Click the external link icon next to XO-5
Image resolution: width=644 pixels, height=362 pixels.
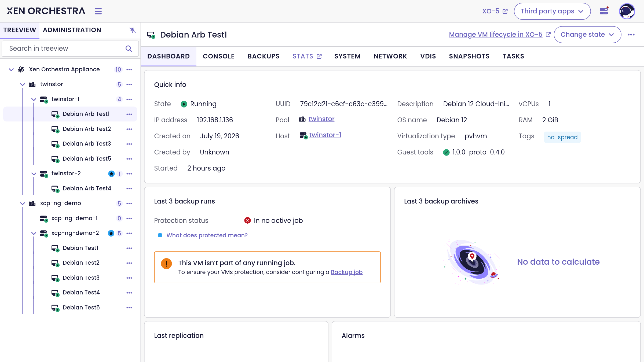click(x=505, y=11)
